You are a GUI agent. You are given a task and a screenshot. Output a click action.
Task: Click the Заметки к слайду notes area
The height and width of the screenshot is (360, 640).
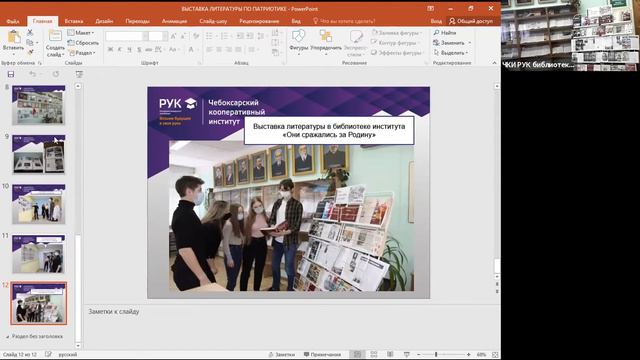[291, 327]
